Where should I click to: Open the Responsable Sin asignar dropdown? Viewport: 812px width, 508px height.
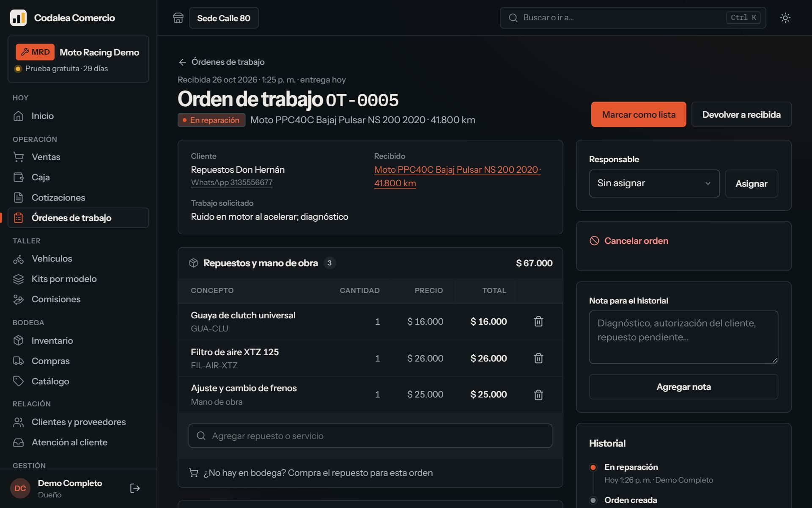[654, 183]
